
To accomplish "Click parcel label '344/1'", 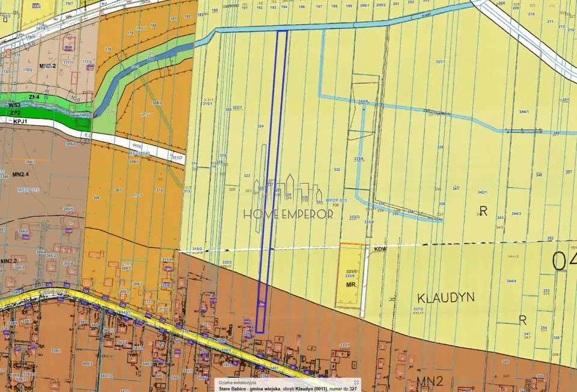I will [x=524, y=111].
